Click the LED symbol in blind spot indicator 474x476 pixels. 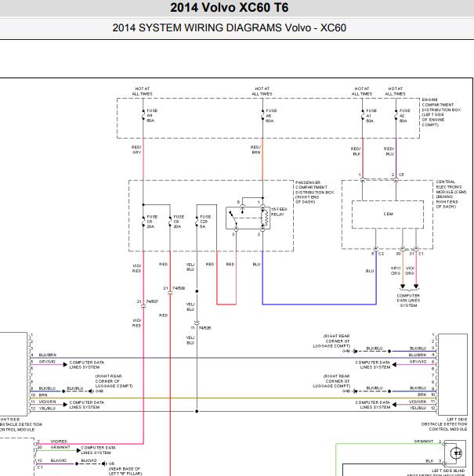[x=457, y=453]
